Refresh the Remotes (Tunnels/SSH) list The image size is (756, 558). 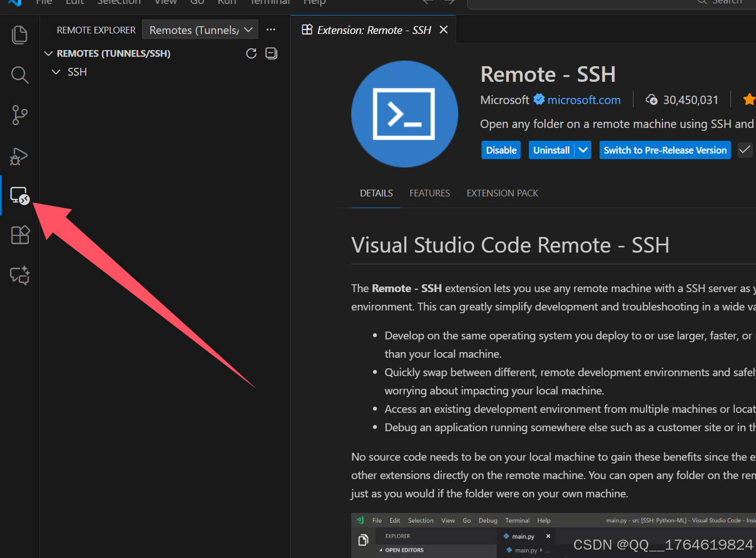click(252, 53)
